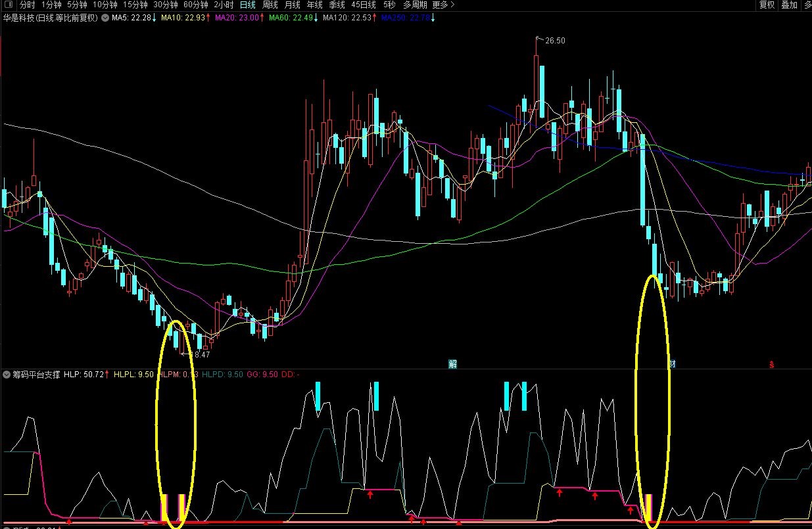The image size is (812, 529).
Task: Switch to 月线 monthly chart
Action: pos(293,5)
